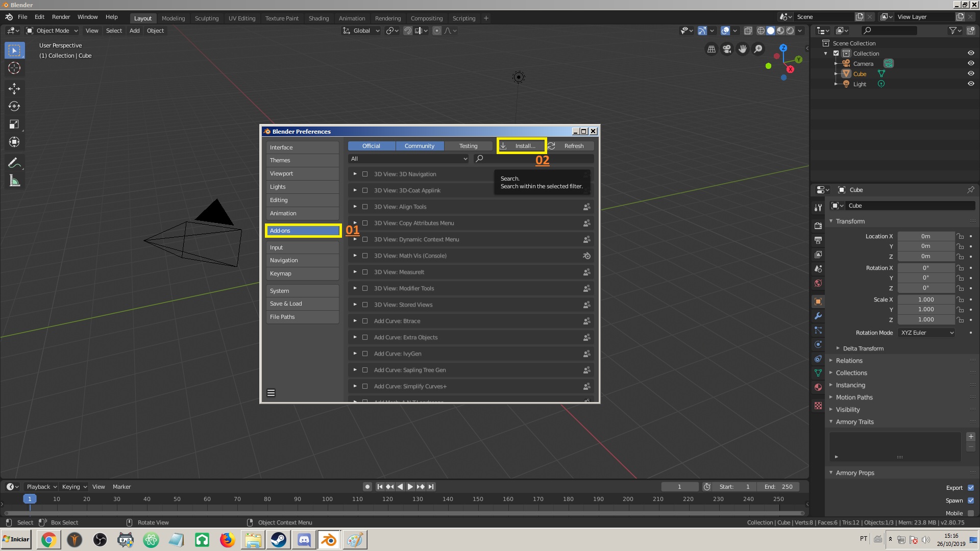Open the File menu
This screenshot has width=980, height=551.
(22, 17)
